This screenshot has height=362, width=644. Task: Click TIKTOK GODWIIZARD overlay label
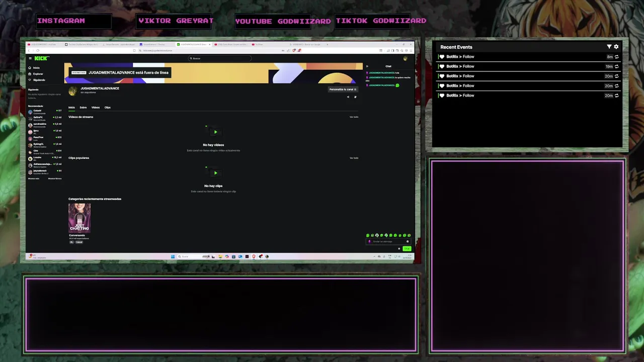(x=381, y=21)
